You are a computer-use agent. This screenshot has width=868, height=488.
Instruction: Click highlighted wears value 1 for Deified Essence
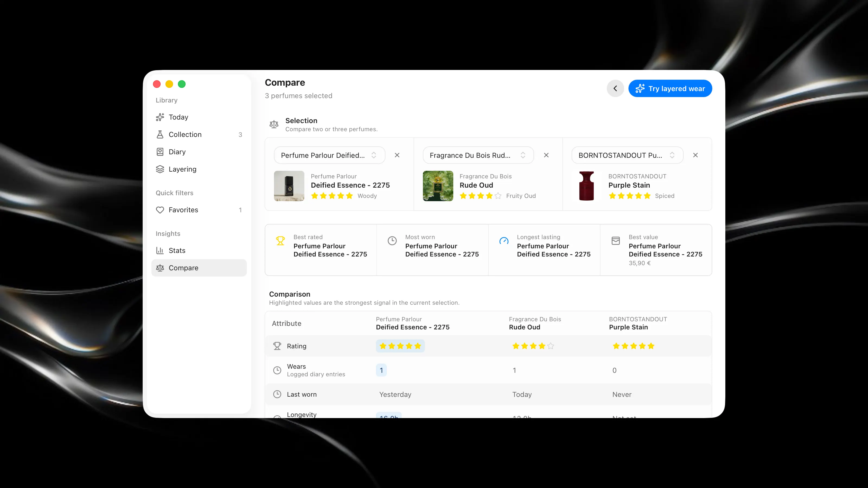tap(381, 370)
